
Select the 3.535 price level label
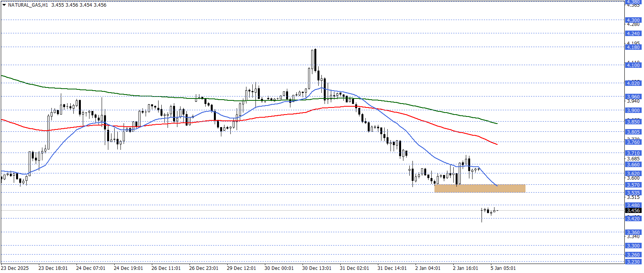click(633, 193)
